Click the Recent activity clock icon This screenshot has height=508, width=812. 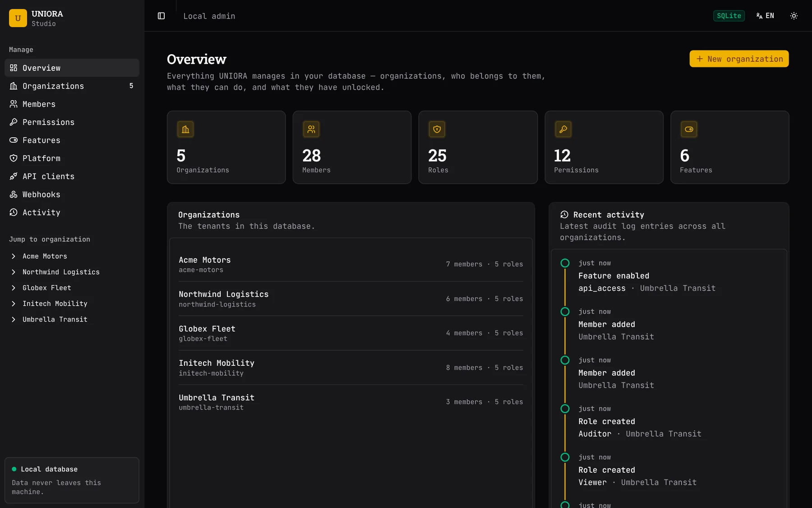click(x=564, y=214)
